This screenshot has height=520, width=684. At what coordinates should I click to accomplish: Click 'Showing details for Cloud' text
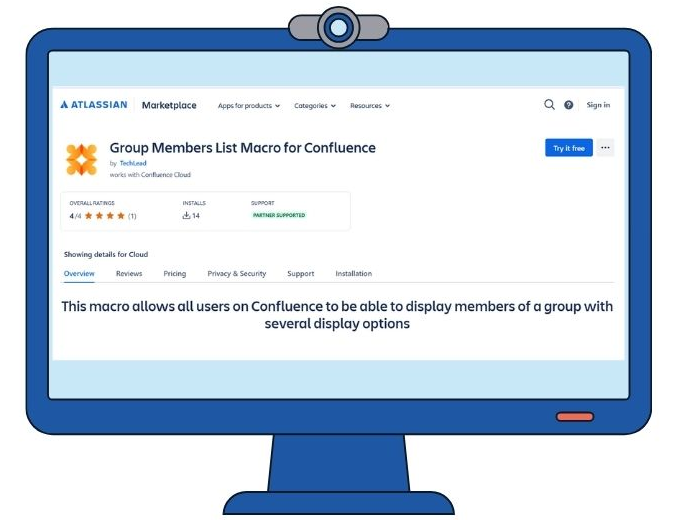[x=106, y=254]
